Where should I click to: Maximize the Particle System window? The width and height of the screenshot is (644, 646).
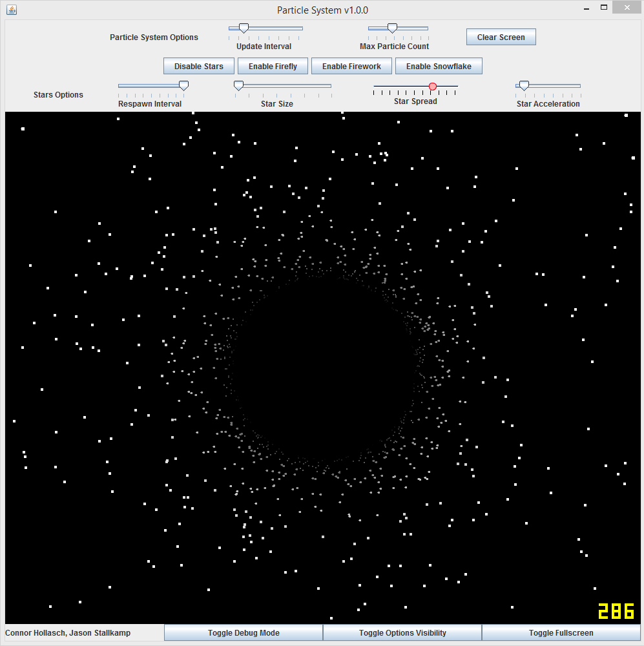[604, 7]
